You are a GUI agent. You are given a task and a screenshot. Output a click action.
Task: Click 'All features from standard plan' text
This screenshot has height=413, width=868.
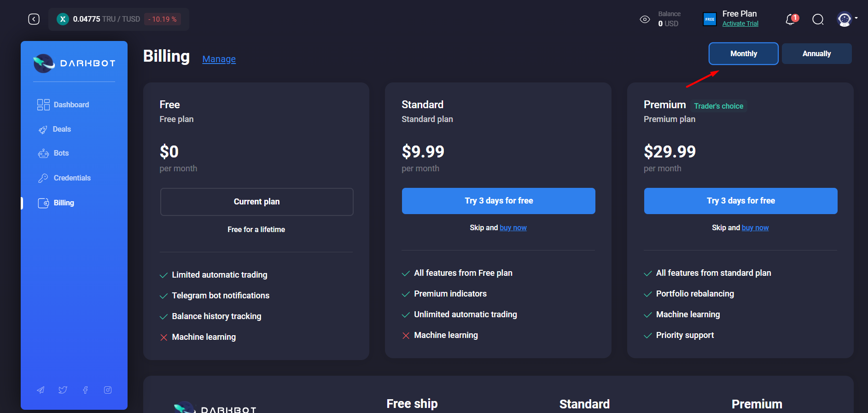tap(713, 273)
